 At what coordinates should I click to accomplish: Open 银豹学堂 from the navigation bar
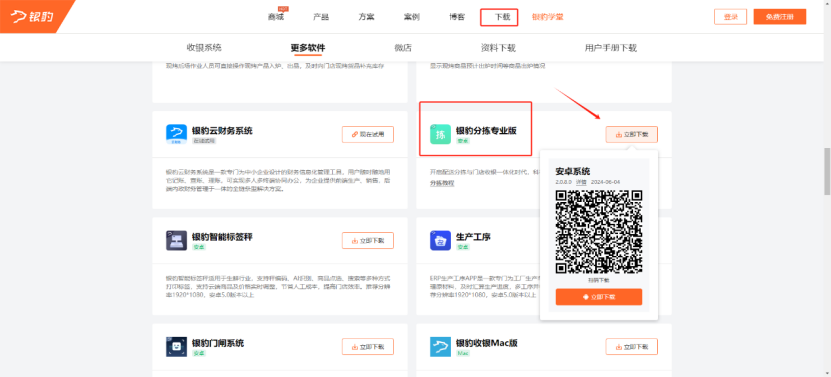tap(547, 17)
